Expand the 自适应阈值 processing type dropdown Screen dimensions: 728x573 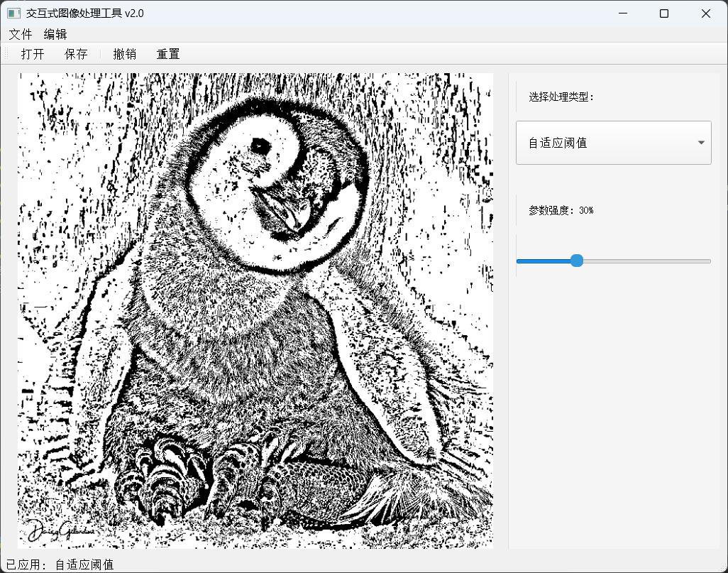pos(613,143)
